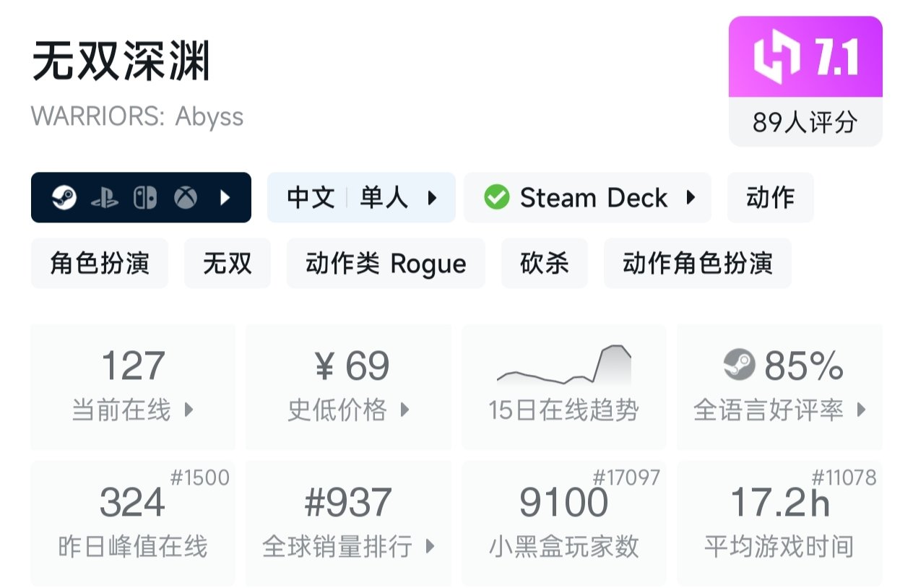The image size is (913, 588).
Task: Click the PlayStation platform icon
Action: tap(105, 197)
